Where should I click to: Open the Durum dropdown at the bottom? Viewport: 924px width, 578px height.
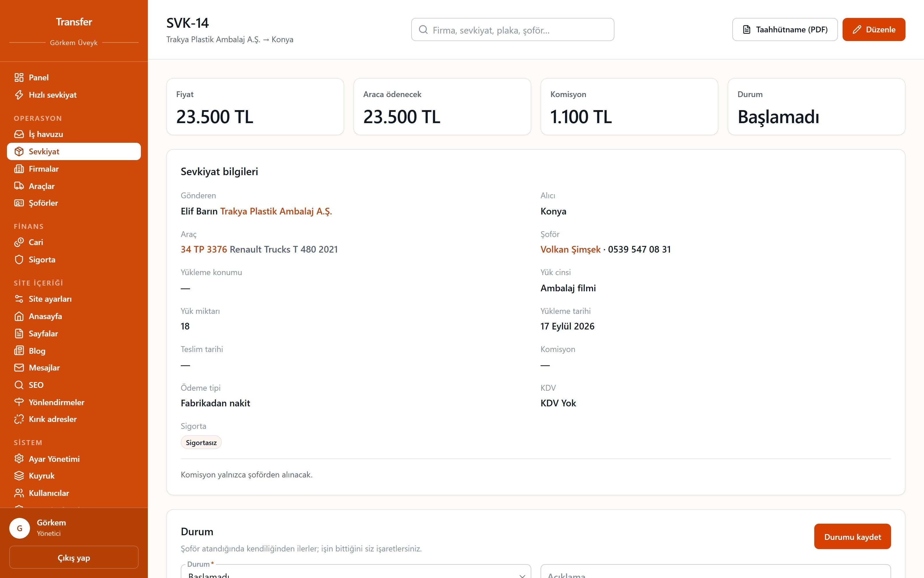point(356,572)
